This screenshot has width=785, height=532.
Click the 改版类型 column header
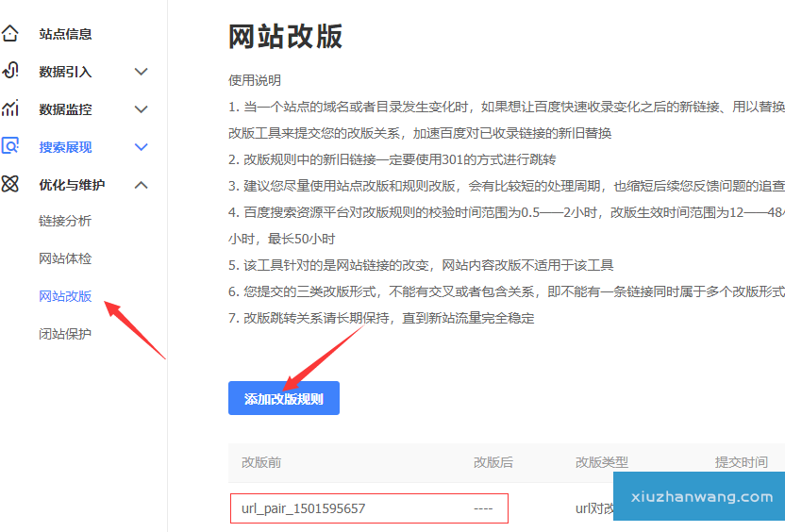tap(602, 462)
